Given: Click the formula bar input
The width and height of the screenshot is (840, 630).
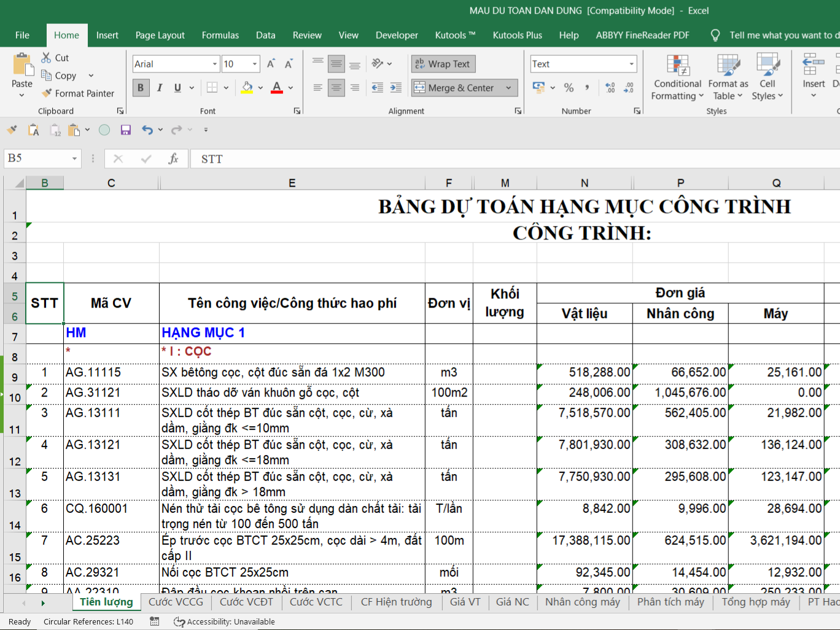Looking at the screenshot, I should click(515, 159).
